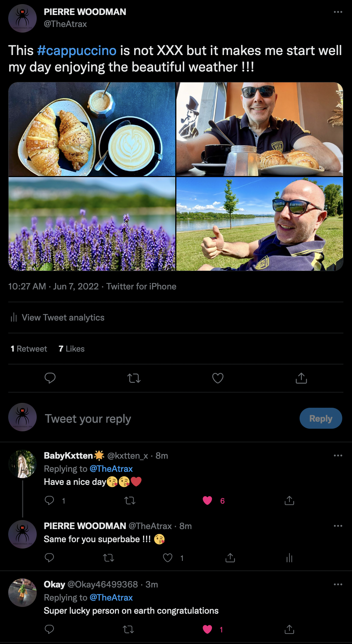
Task: Click the Tweet your reply field
Action: click(150, 419)
